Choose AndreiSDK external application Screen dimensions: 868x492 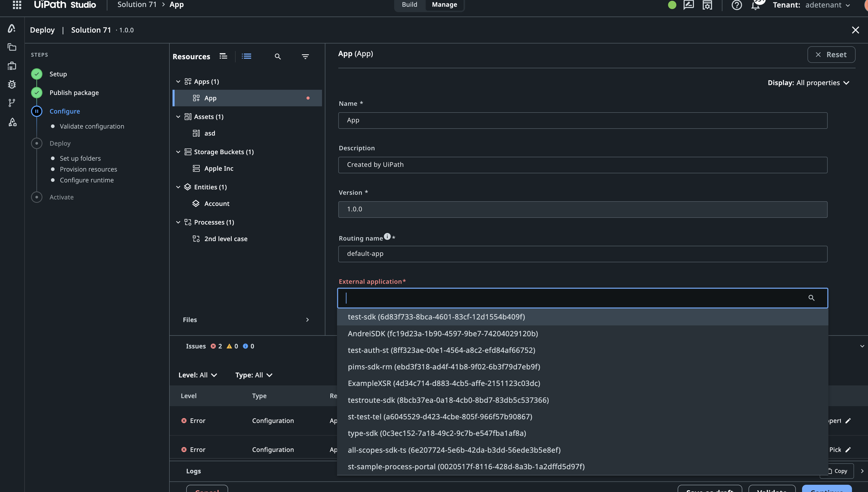pyautogui.click(x=582, y=333)
